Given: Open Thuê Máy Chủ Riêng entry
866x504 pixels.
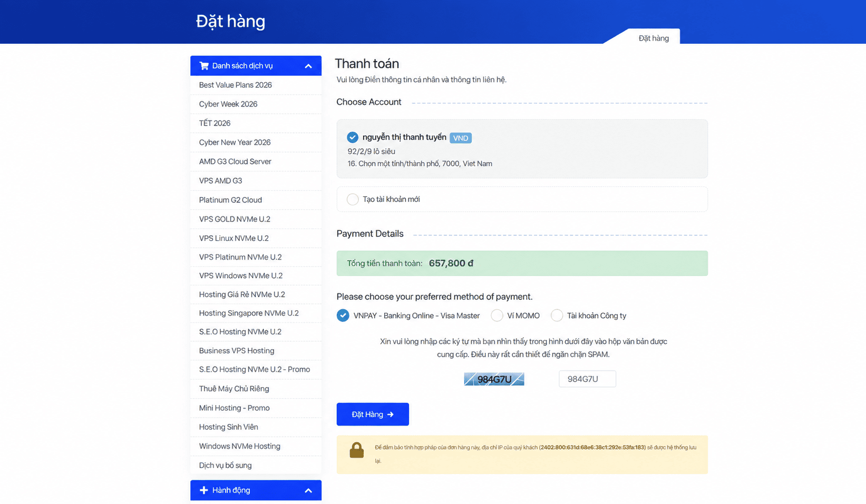Looking at the screenshot, I should tap(256, 389).
